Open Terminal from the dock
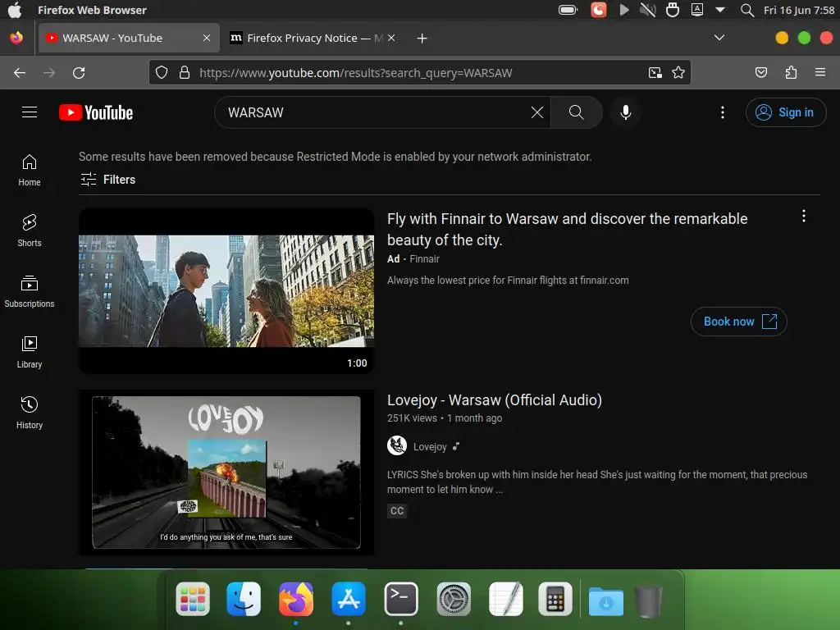Viewport: 840px width, 630px height. coord(401,599)
